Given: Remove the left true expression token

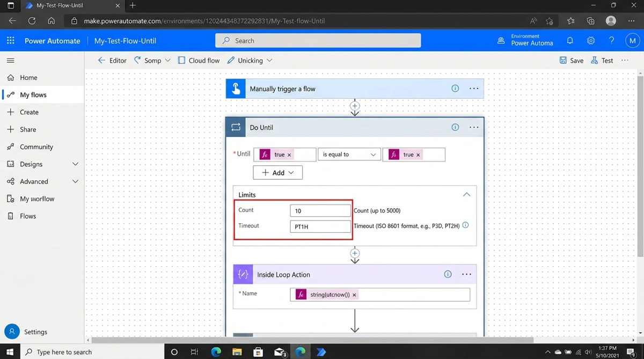Looking at the screenshot, I should (x=289, y=155).
